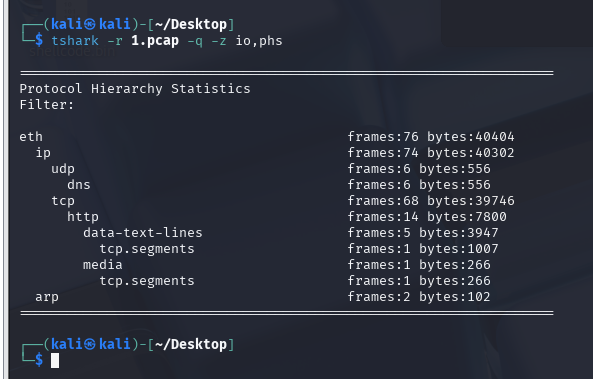Click 'tcp.segments' under media
Viewport: 593px width, 379px height.
pos(147,281)
